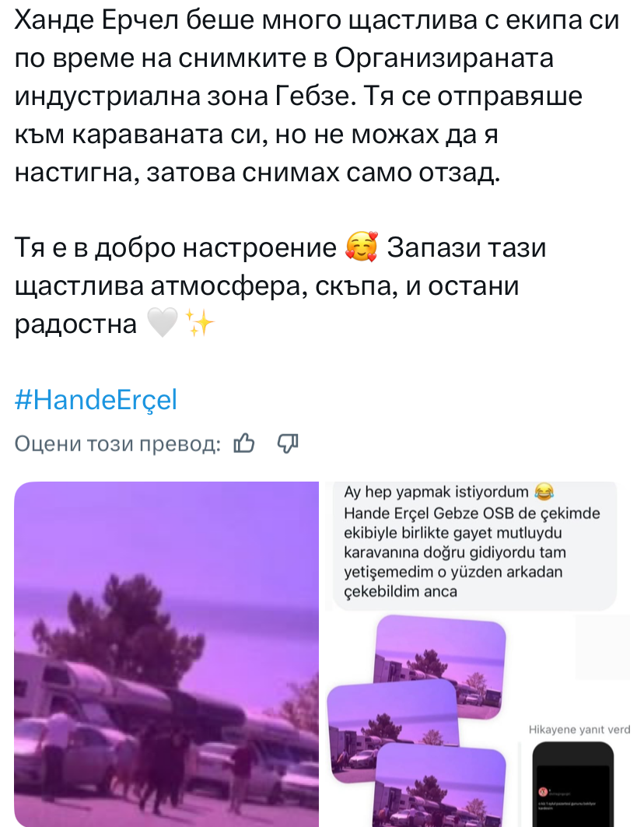Rate the translation with thumbs down
The width and height of the screenshot is (644, 827).
(x=288, y=443)
